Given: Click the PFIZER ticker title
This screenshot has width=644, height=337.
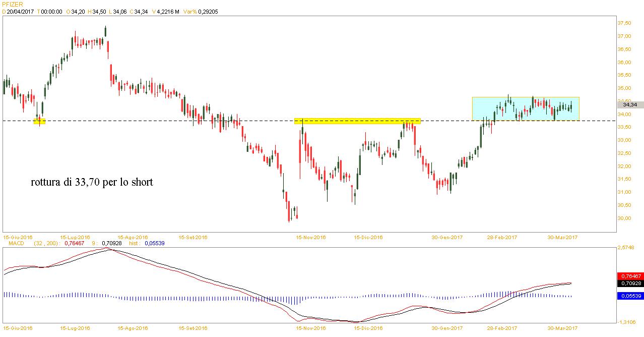Looking at the screenshot, I should tap(13, 4).
